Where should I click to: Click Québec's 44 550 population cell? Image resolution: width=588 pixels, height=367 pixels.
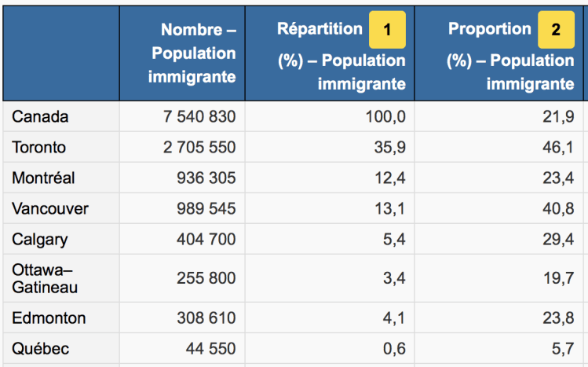coord(210,349)
